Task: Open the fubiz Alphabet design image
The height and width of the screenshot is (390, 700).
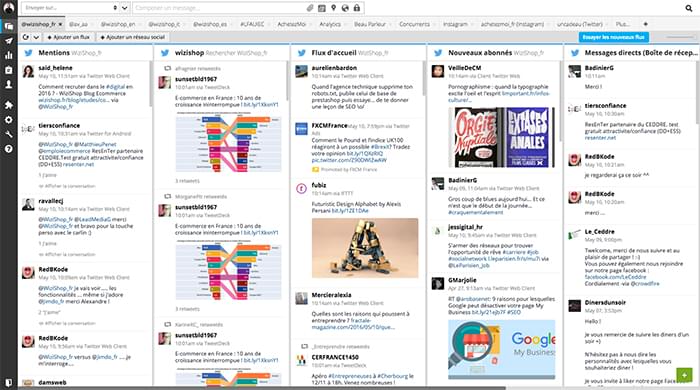Action: click(x=365, y=248)
